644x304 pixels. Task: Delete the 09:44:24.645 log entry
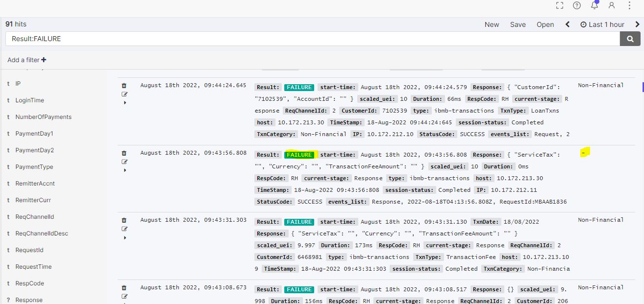(x=124, y=86)
